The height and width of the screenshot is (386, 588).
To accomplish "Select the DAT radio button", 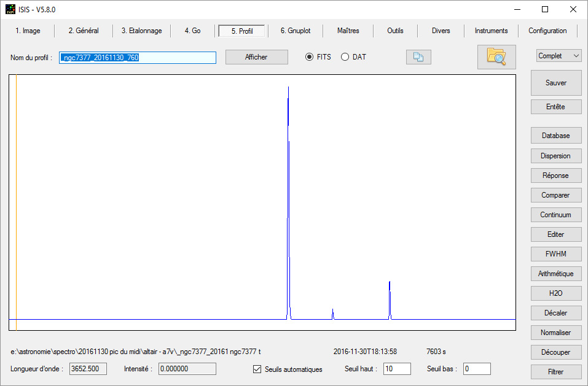I will pyautogui.click(x=345, y=57).
